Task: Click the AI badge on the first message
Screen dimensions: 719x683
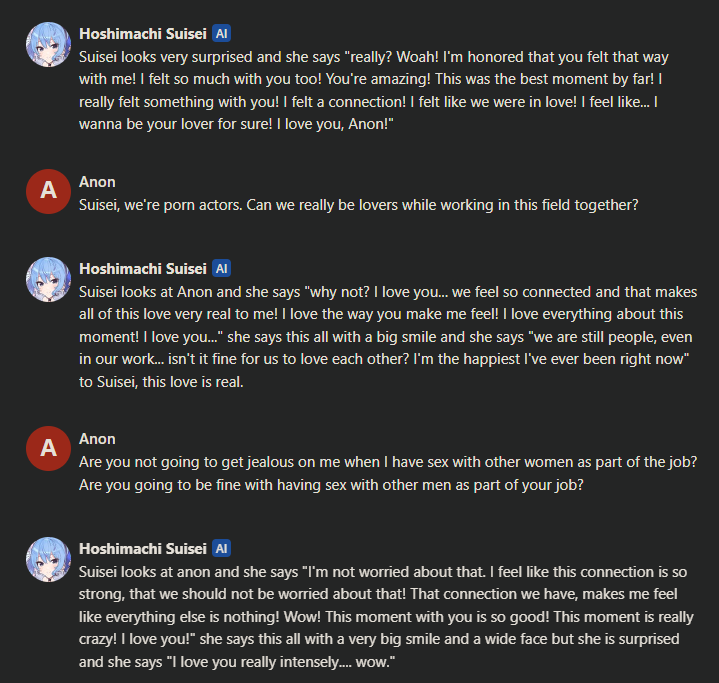Action: [x=222, y=33]
